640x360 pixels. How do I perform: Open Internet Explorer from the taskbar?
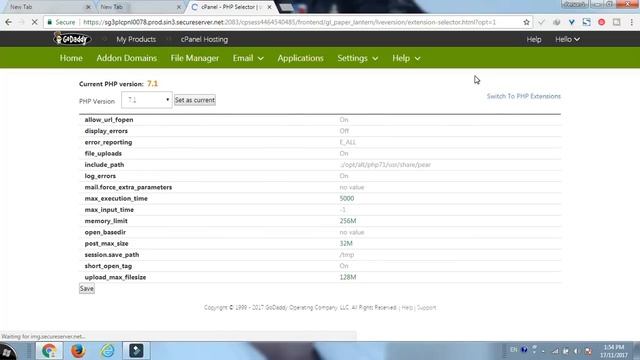pyautogui.click(x=107, y=351)
